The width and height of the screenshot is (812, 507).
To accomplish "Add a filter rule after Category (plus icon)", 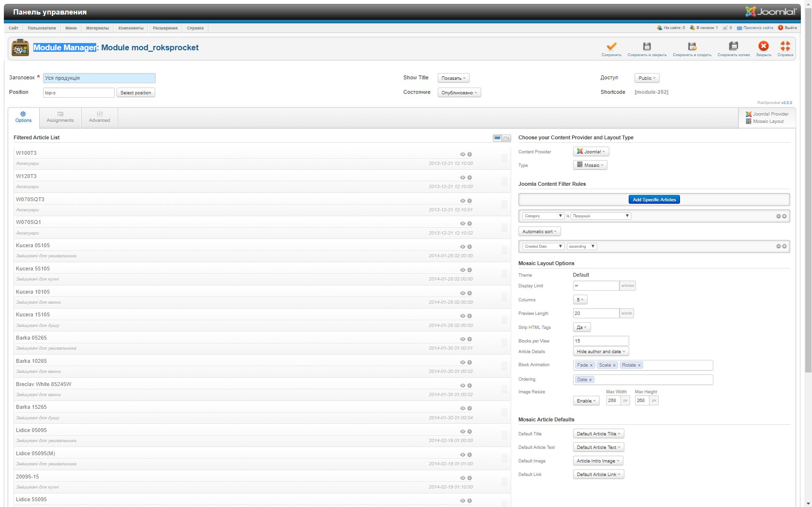I will click(x=784, y=216).
